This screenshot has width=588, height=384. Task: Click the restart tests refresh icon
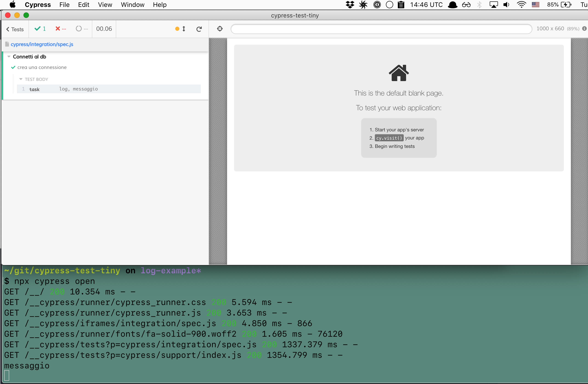pos(199,29)
